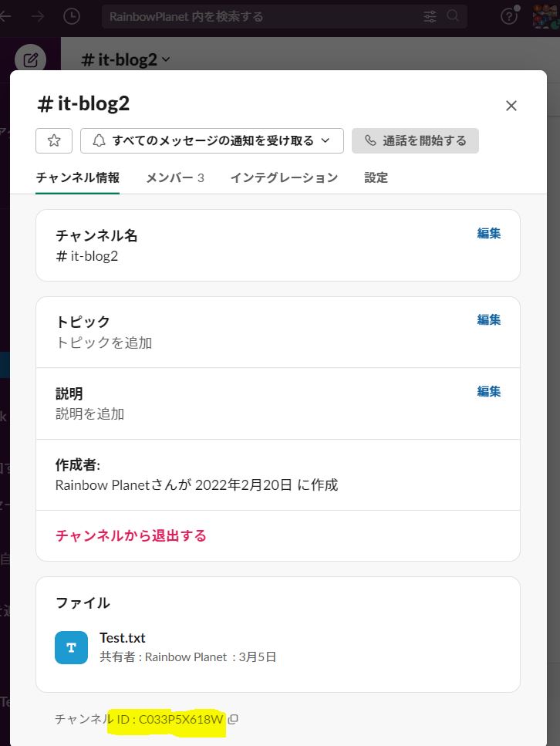
Task: Start a call with the phone button
Action: pos(415,140)
